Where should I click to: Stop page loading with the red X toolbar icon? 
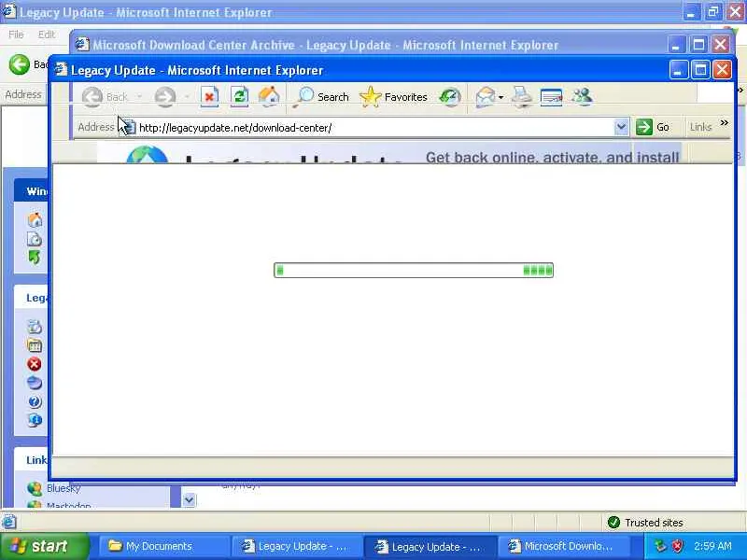click(x=209, y=97)
